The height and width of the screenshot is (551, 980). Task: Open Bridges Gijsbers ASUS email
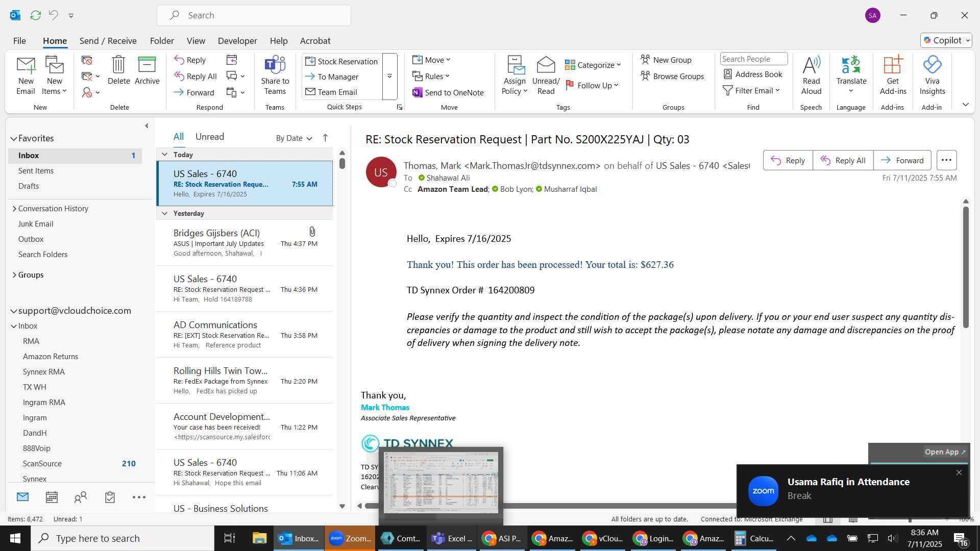click(245, 243)
